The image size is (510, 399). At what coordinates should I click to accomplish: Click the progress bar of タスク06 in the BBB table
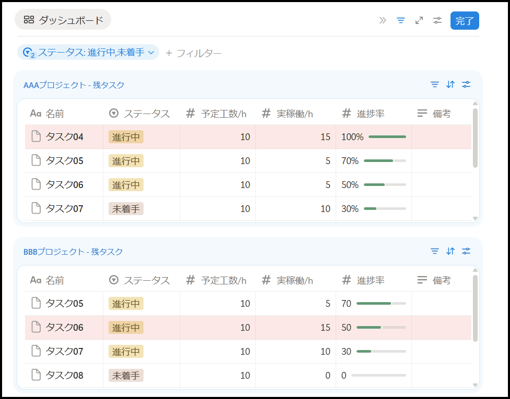click(x=381, y=327)
